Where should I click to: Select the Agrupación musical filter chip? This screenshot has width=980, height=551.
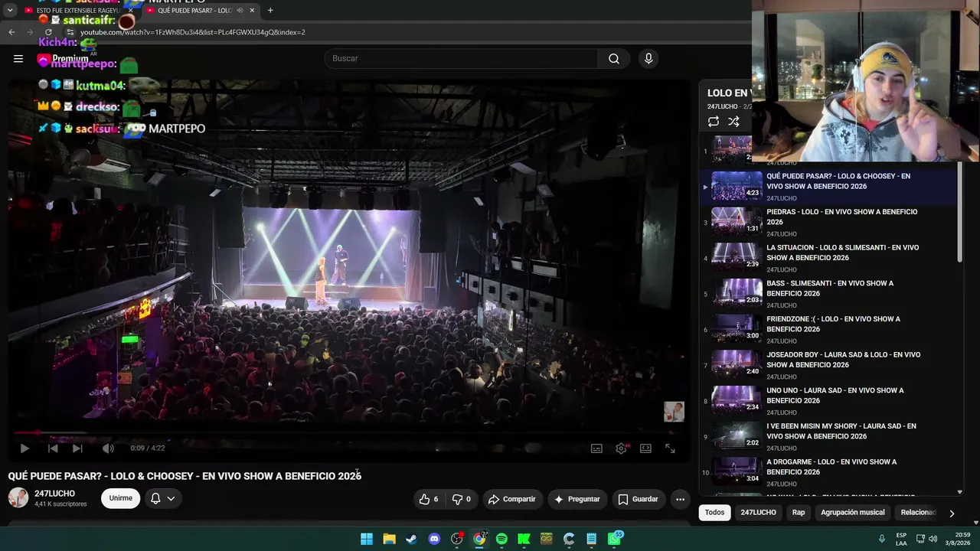(x=852, y=513)
